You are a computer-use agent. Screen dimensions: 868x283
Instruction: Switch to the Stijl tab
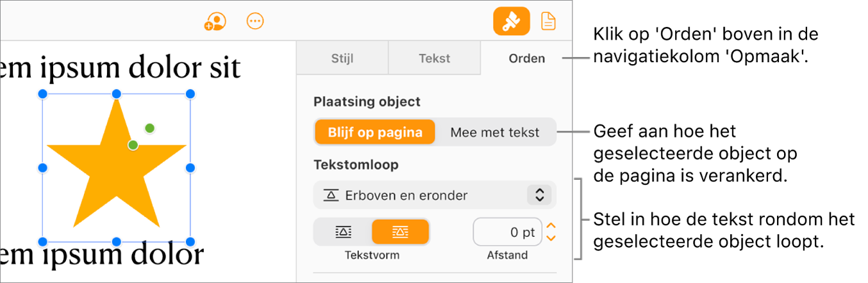[x=342, y=58]
